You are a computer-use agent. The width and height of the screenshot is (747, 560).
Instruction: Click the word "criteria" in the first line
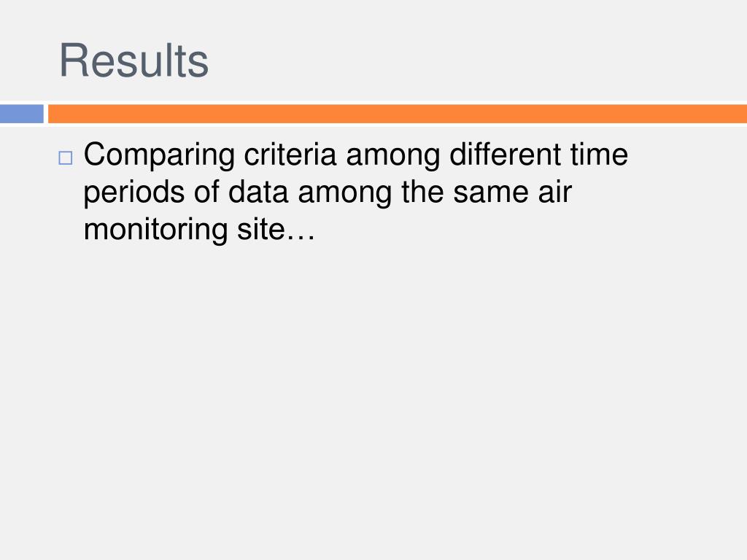pos(290,155)
